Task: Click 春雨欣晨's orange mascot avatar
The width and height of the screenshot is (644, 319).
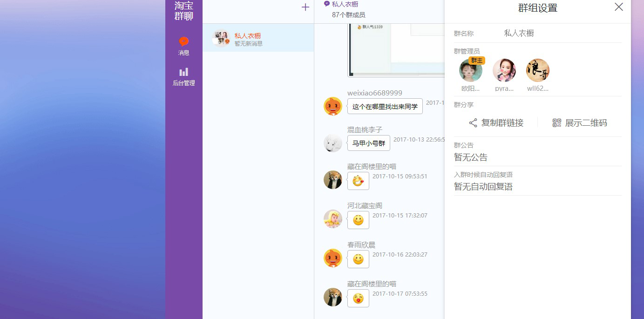Action: pos(333,258)
